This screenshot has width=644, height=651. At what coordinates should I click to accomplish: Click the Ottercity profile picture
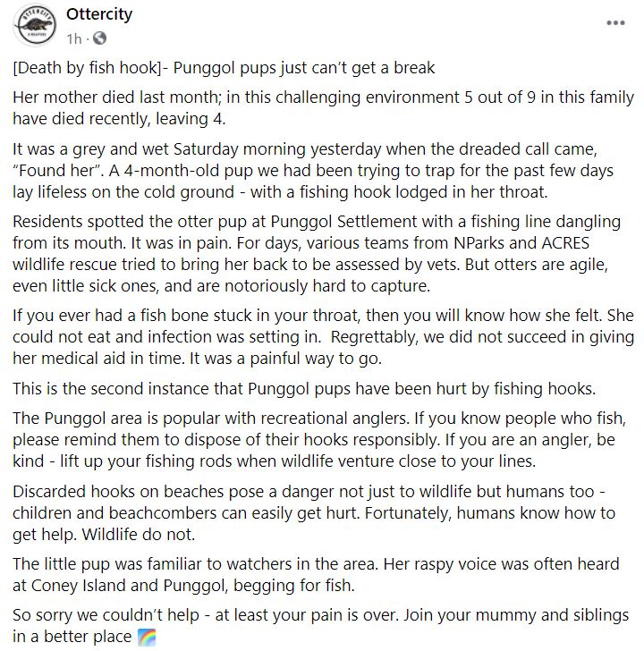[34, 26]
